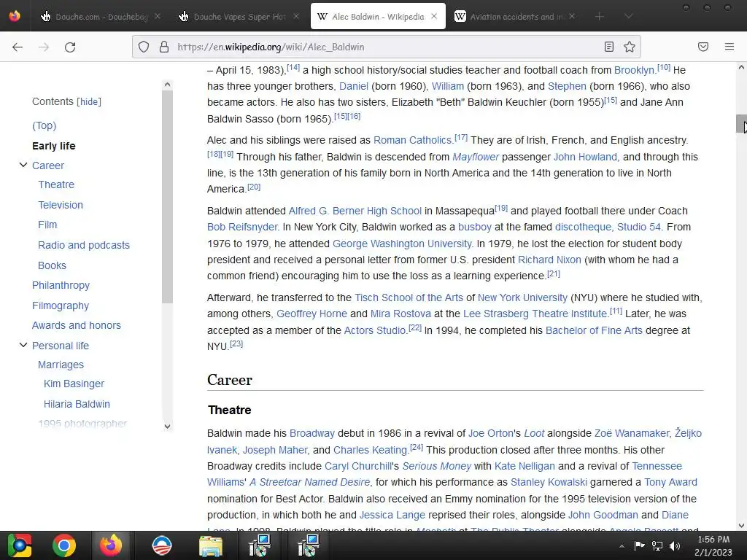Jump to (Top) in contents
The image size is (747, 560).
pyautogui.click(x=44, y=125)
